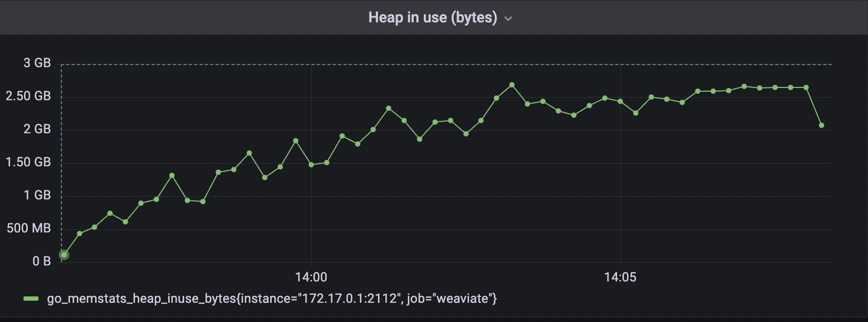Click the green legend color swatch
868x322 pixels.
31,299
